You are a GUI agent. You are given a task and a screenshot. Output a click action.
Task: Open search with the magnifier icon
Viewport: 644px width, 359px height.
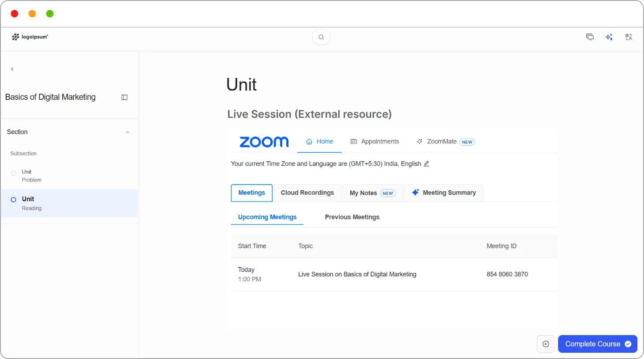321,37
